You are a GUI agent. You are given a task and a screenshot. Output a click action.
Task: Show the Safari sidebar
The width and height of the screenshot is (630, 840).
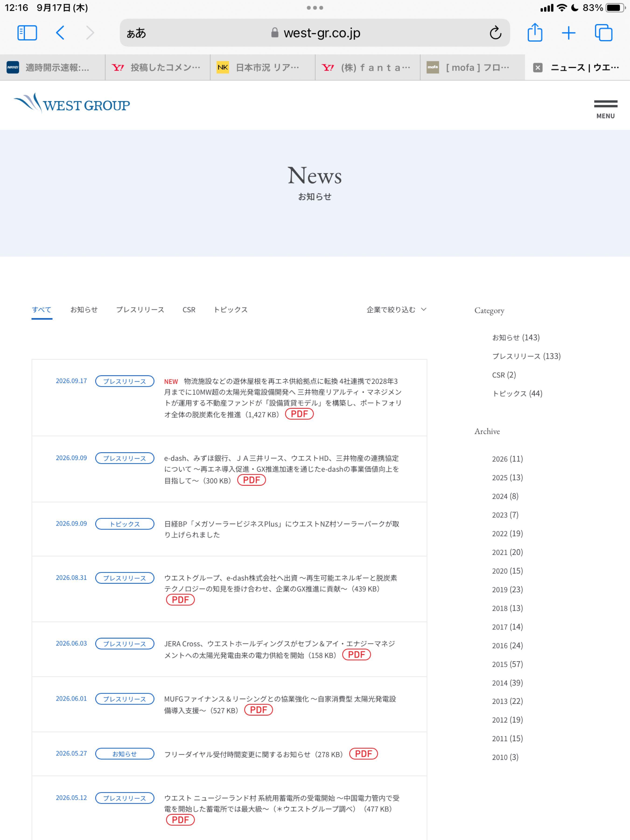click(x=27, y=33)
